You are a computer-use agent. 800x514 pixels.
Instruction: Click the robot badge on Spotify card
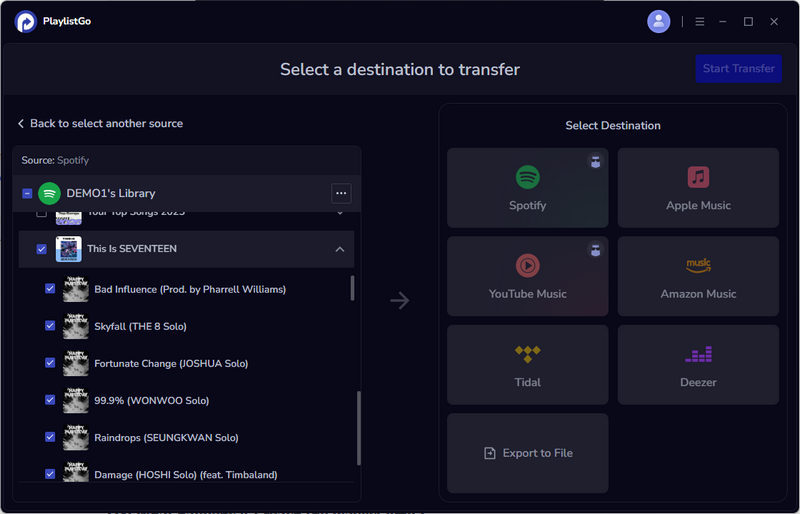pos(595,162)
